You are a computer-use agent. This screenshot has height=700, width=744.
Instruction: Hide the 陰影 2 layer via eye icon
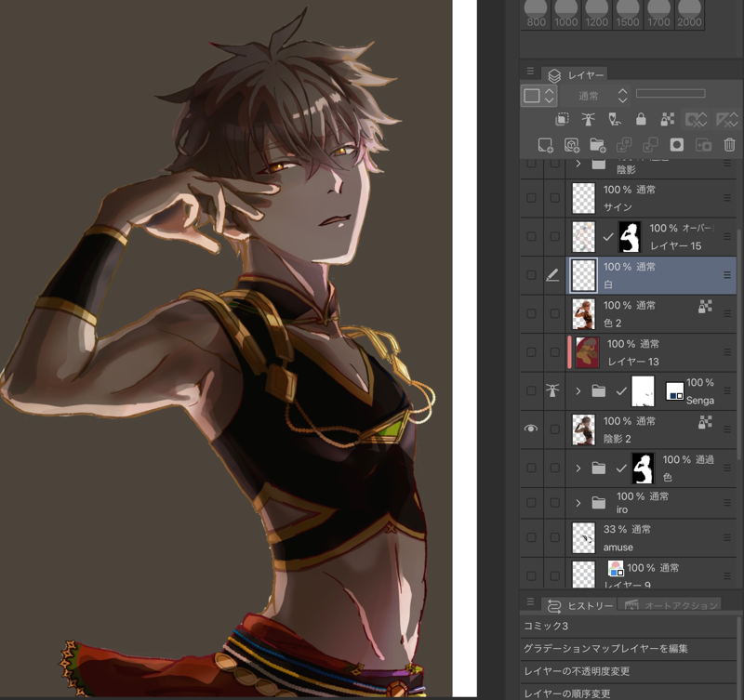(531, 429)
